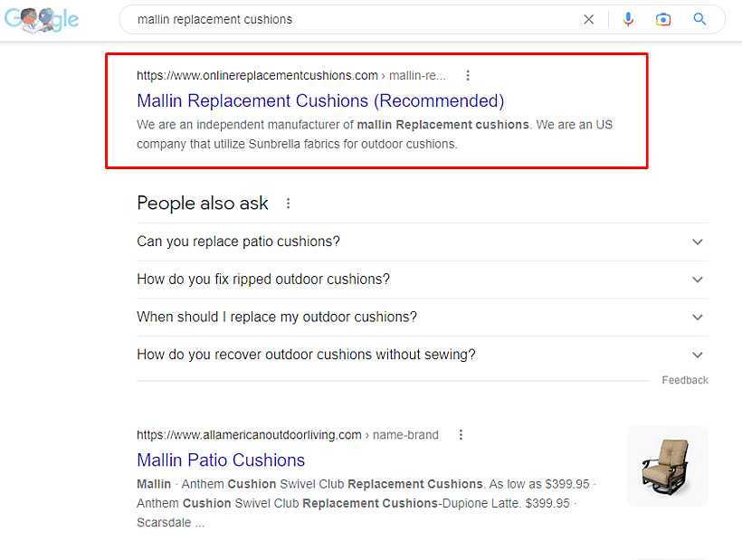Screen dimensions: 742x560
Task: Click the Feedback link
Action: point(685,380)
